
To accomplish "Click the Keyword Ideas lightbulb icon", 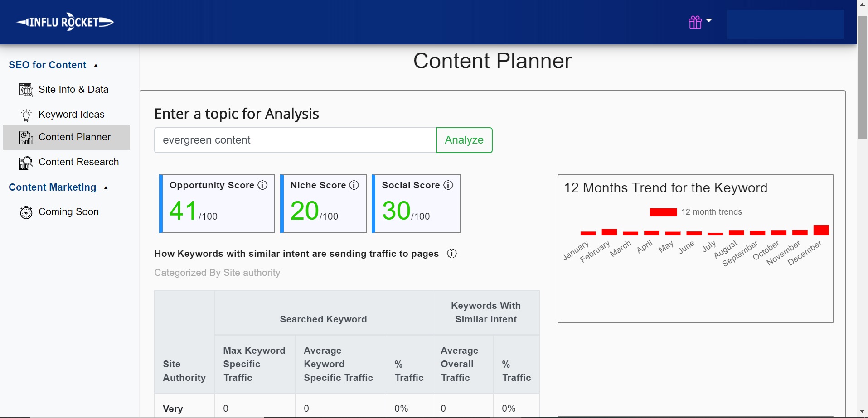I will click(x=26, y=115).
